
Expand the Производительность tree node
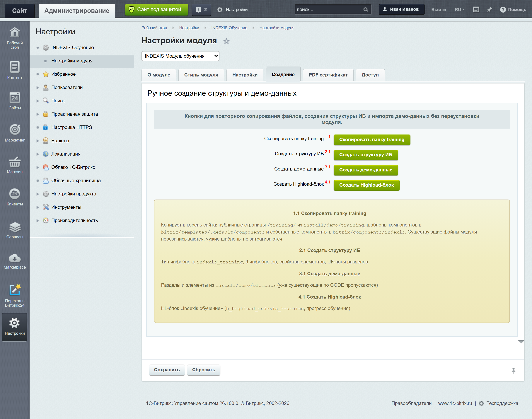tap(38, 221)
